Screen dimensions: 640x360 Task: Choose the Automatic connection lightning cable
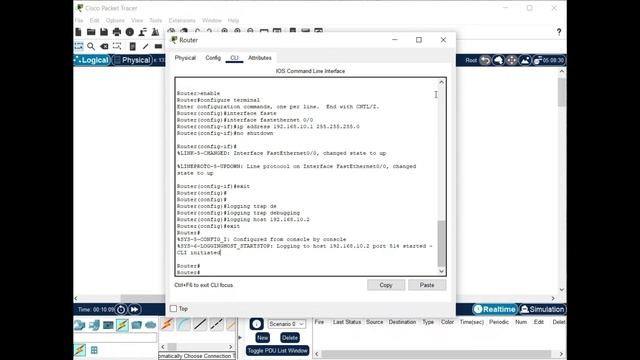[167, 324]
